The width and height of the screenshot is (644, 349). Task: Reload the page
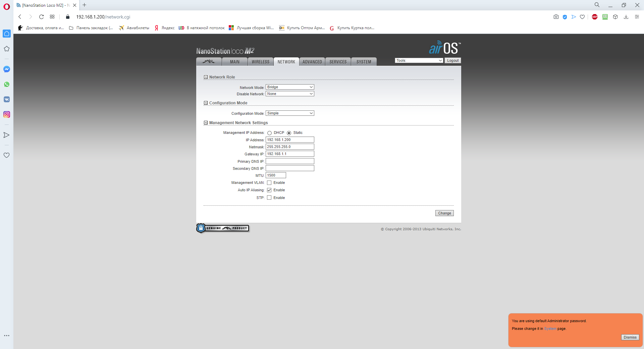click(x=41, y=17)
